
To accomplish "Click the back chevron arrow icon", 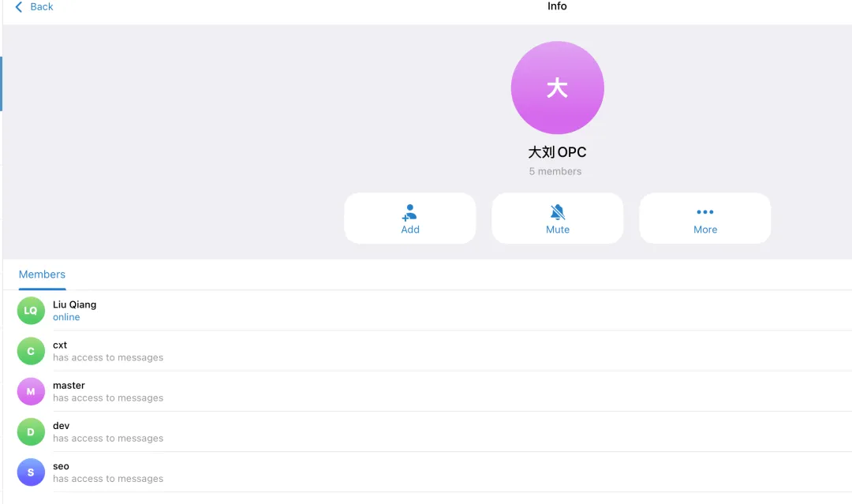I will coord(18,6).
